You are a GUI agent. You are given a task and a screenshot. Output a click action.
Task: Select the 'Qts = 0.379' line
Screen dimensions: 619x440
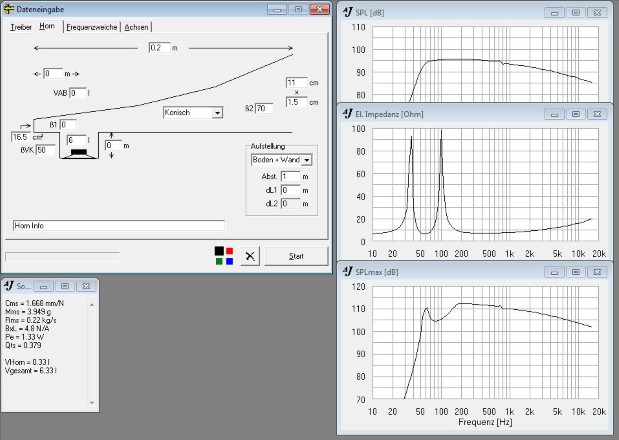(x=23, y=345)
